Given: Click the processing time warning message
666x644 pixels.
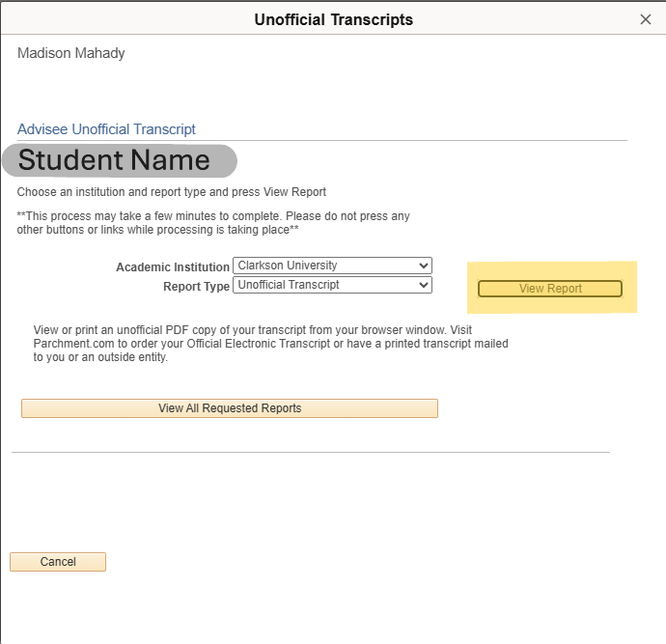Looking at the screenshot, I should point(213,222).
